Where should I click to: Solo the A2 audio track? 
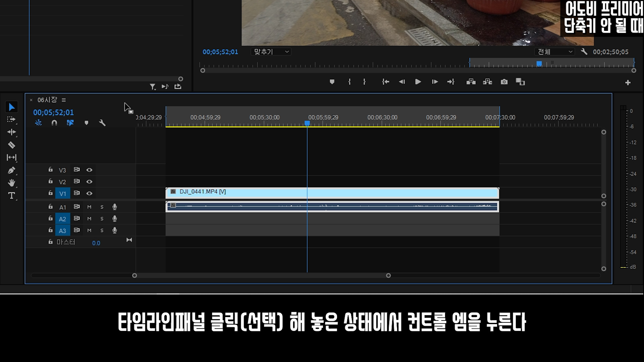tap(102, 219)
